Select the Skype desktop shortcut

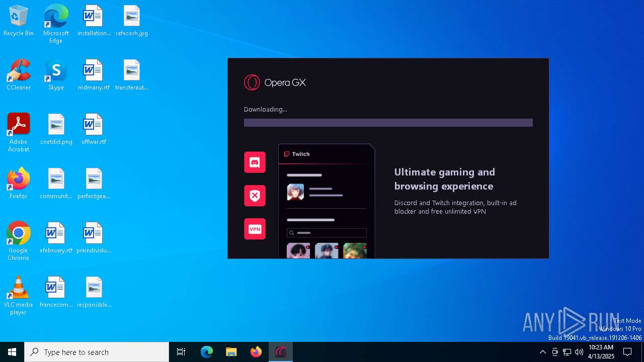coord(56,75)
